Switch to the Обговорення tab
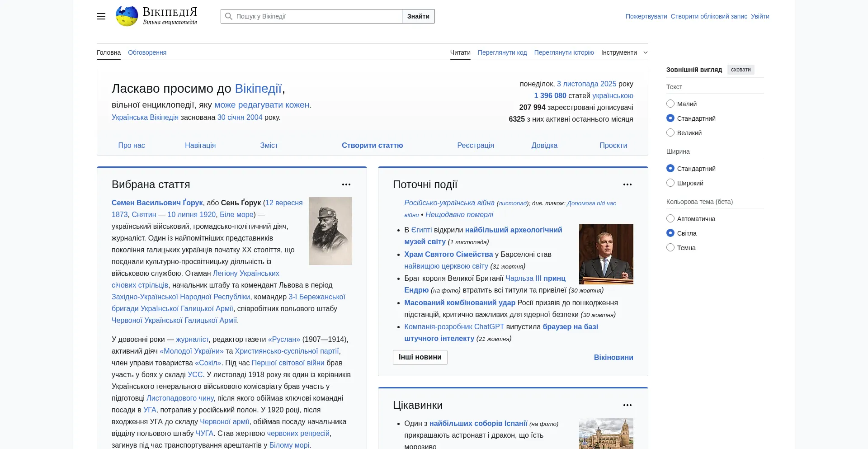 click(x=147, y=52)
